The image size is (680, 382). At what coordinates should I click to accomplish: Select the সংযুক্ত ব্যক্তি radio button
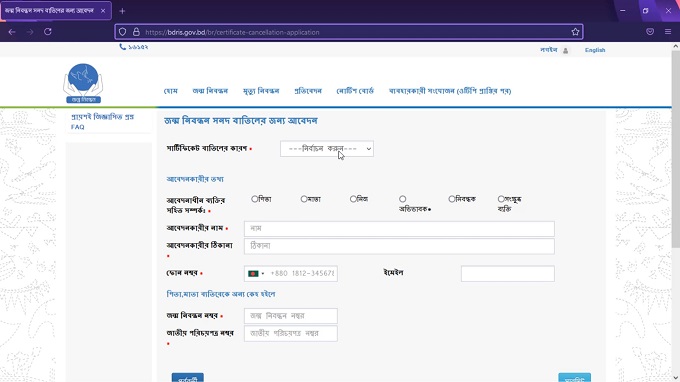click(501, 199)
